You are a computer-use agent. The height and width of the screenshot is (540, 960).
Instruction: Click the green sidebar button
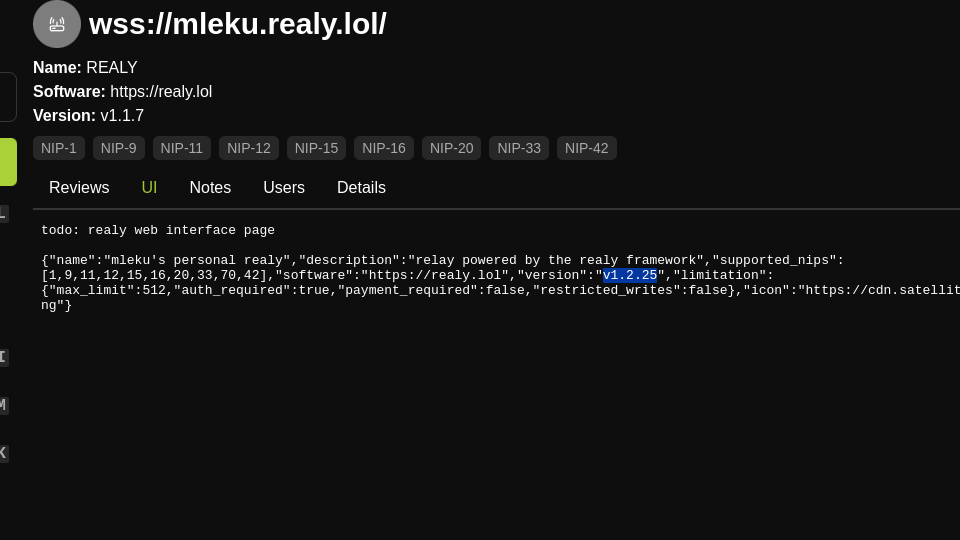coord(8,162)
